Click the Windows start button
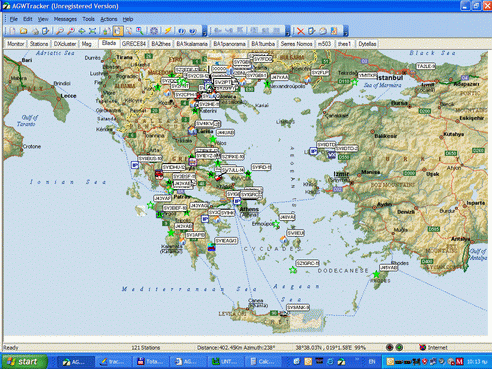 point(23,362)
